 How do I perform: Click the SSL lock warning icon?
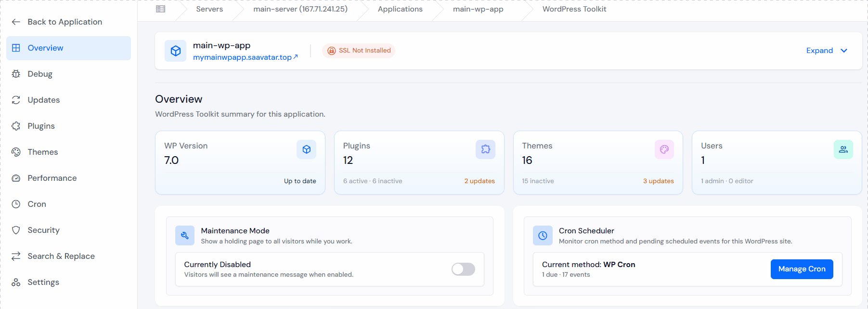(331, 51)
